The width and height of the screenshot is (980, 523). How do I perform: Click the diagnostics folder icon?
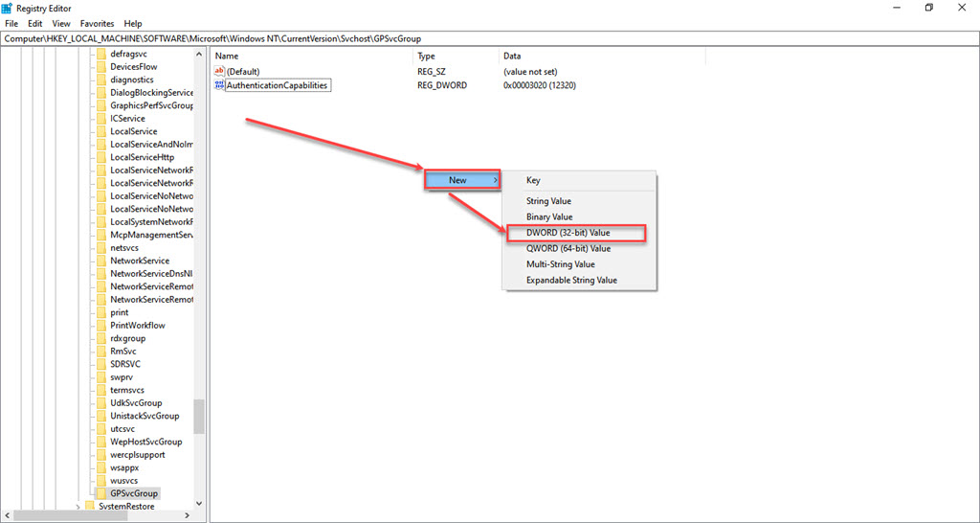(x=101, y=80)
